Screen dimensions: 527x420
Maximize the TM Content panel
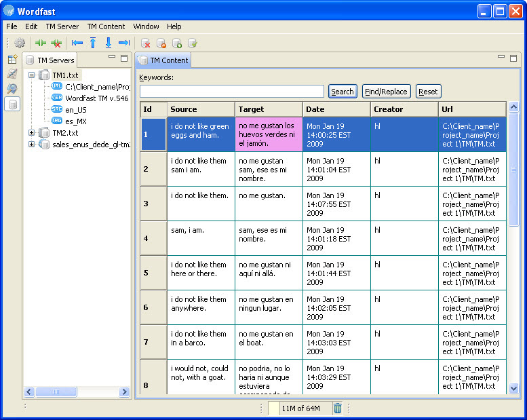[513, 58]
